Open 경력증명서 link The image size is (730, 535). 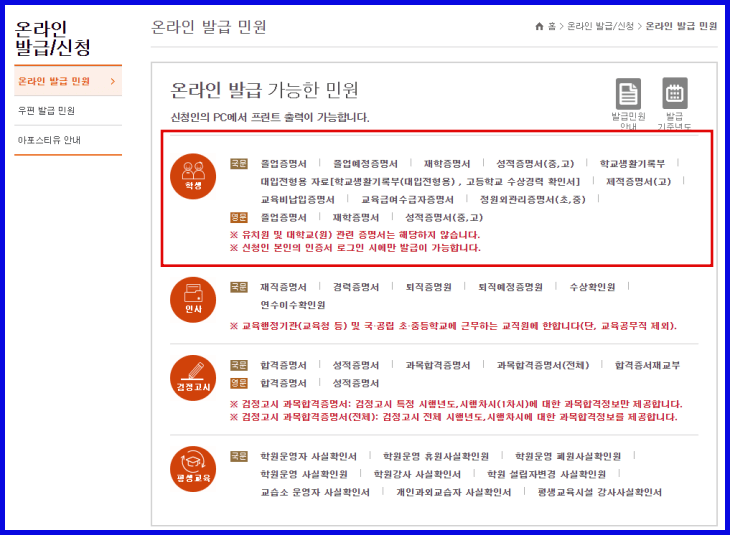(356, 287)
